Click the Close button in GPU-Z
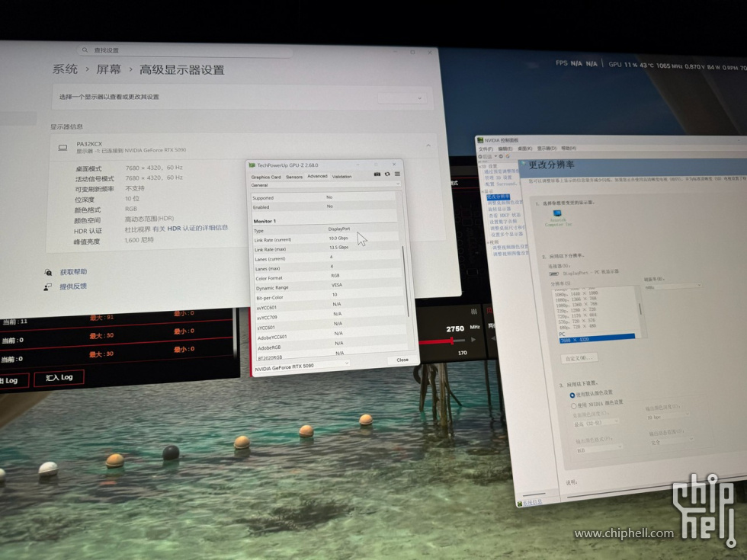Screen dimensions: 747x560 tap(402, 360)
